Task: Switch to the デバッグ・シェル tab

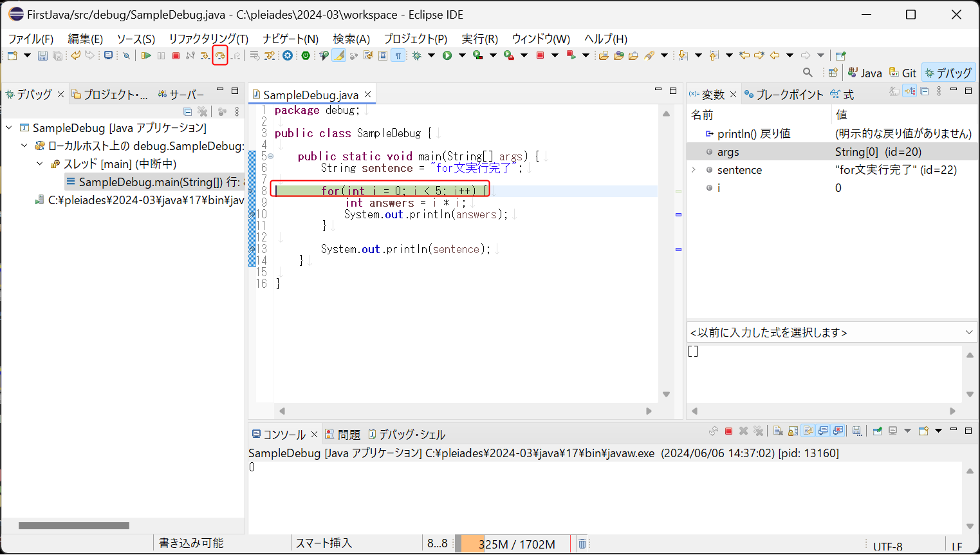Action: coord(407,435)
